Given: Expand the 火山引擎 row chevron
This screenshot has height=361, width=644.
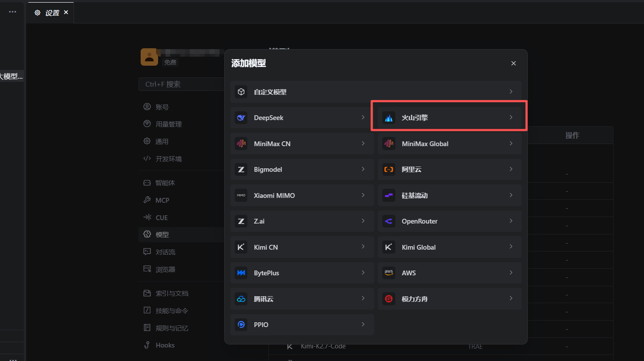Looking at the screenshot, I should [x=511, y=117].
